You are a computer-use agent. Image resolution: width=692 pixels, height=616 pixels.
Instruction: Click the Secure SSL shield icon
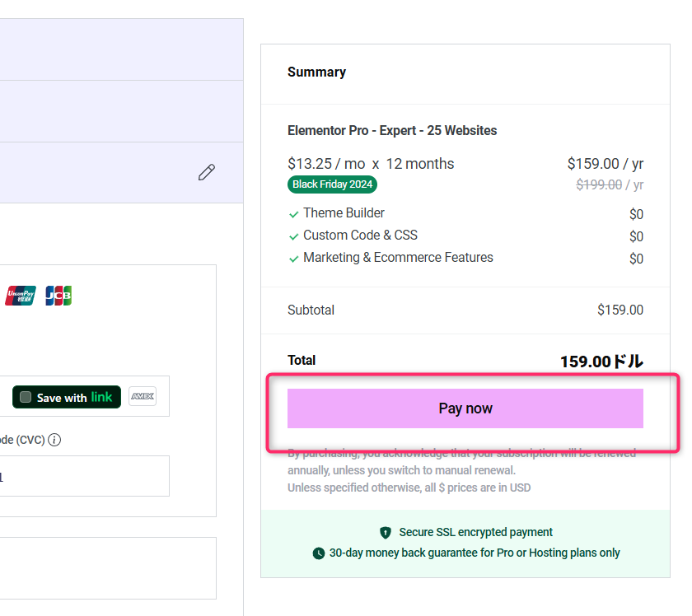point(386,533)
